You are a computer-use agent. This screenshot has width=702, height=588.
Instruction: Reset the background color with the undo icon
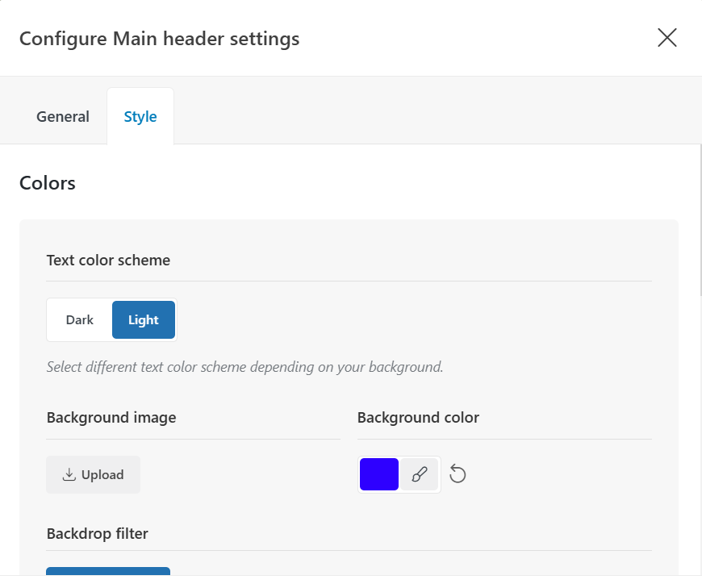coord(458,474)
